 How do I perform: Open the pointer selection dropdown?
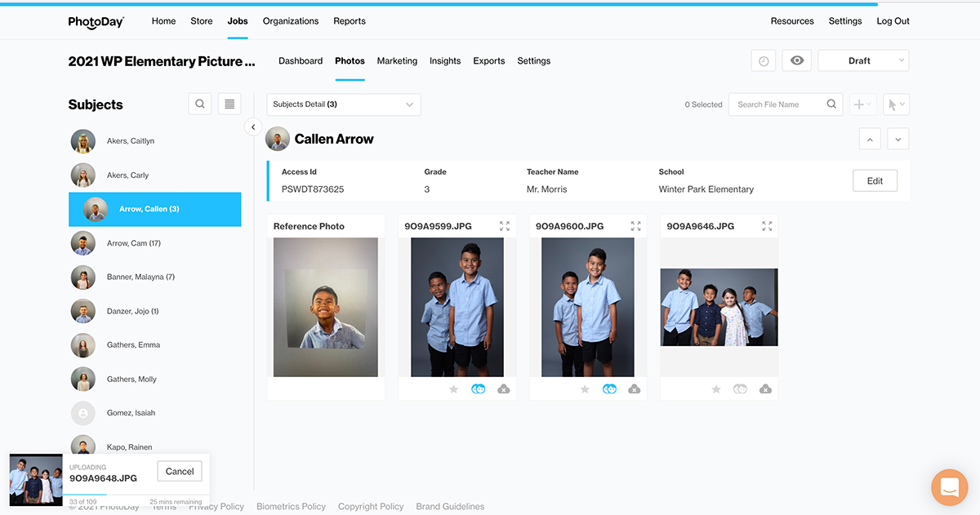click(x=896, y=104)
